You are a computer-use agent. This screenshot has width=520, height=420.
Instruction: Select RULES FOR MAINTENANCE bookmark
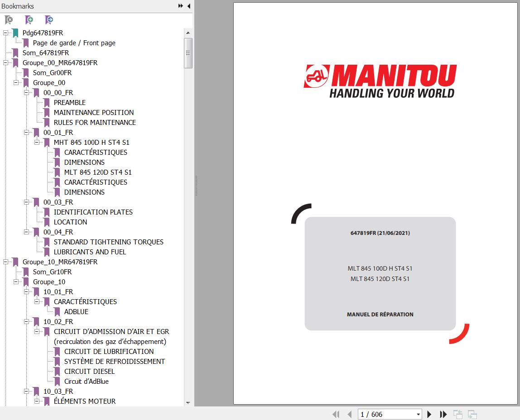point(95,122)
